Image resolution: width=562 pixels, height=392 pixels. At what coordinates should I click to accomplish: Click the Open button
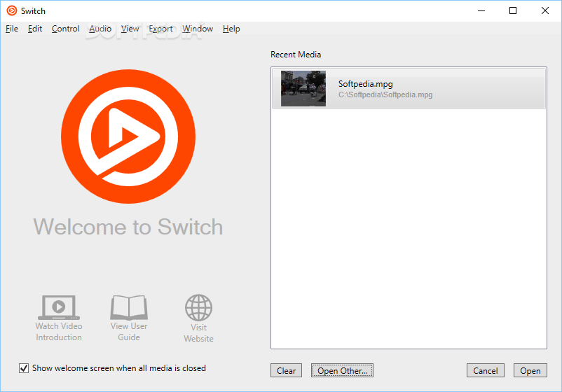(530, 370)
